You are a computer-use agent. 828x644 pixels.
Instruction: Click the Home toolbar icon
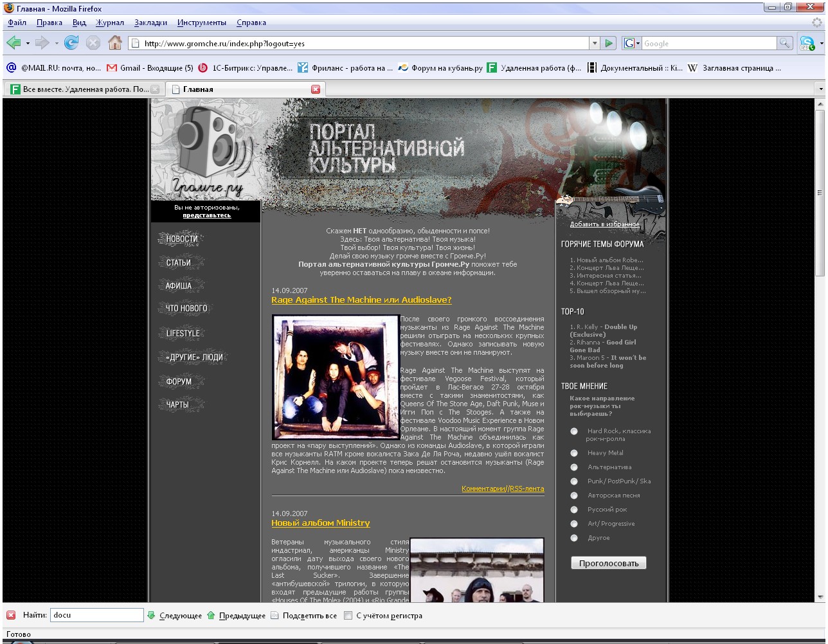[x=115, y=43]
